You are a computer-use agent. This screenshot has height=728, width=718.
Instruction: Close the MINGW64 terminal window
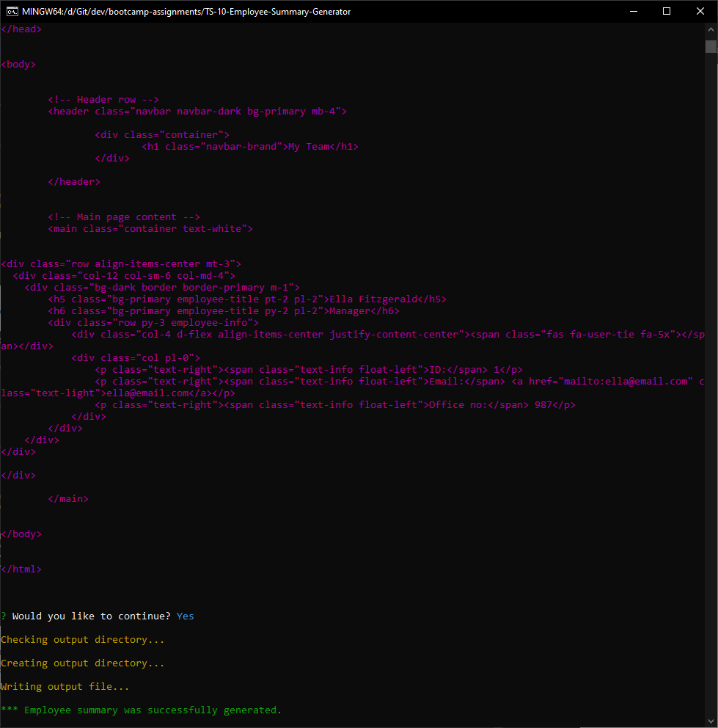[x=700, y=11]
